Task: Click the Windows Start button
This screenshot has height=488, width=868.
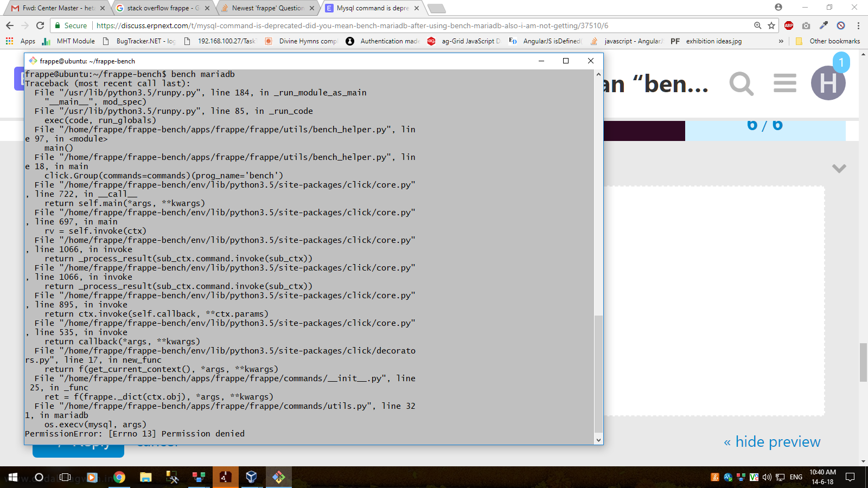Action: [13, 477]
